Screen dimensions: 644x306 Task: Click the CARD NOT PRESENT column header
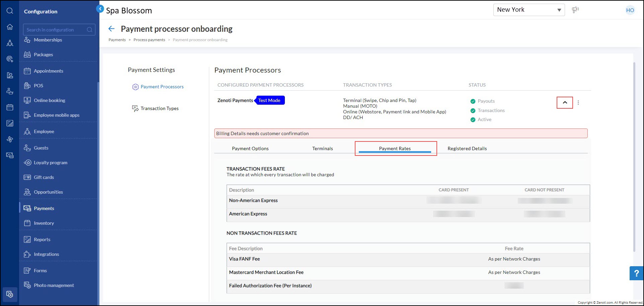click(x=544, y=190)
